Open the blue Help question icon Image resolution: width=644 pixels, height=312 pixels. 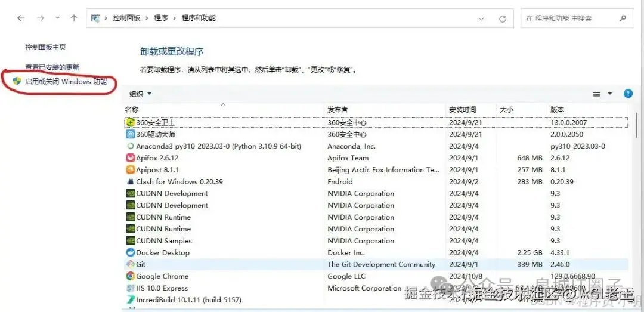click(x=628, y=94)
